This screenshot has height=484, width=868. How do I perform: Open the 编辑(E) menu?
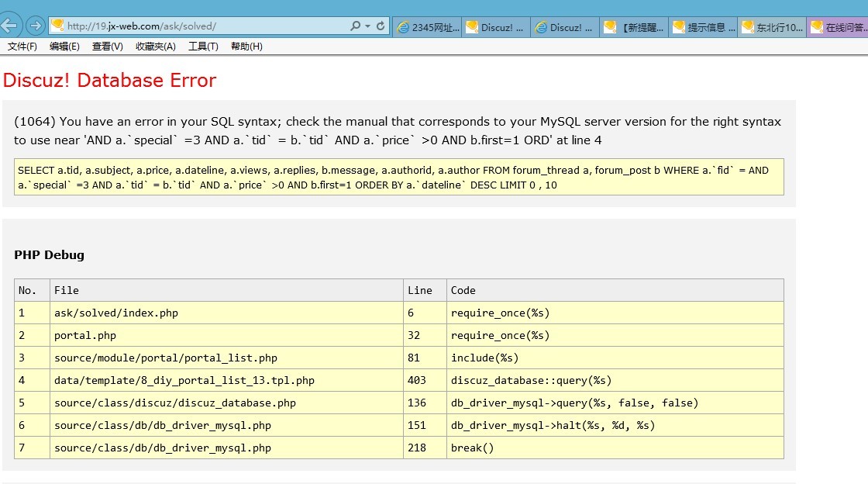point(64,47)
